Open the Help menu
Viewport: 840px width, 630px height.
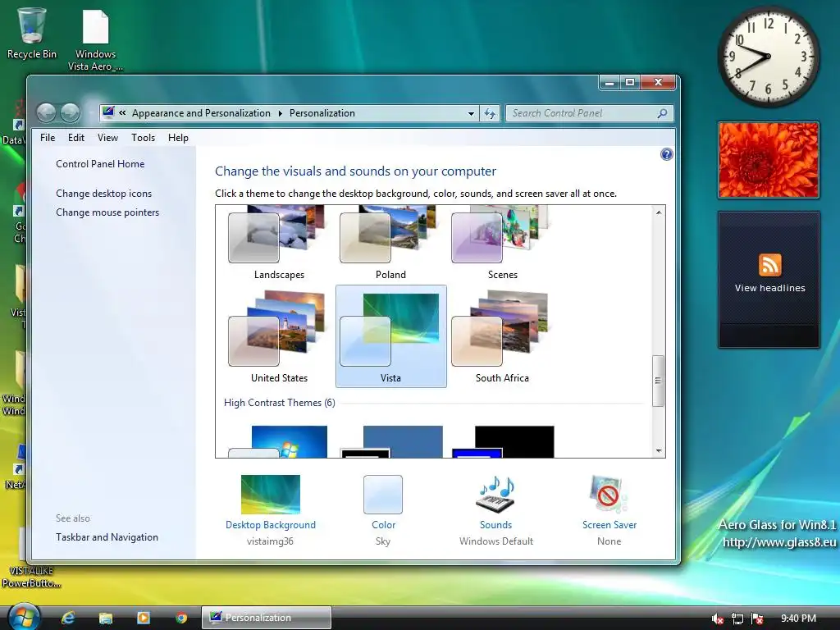(x=178, y=138)
